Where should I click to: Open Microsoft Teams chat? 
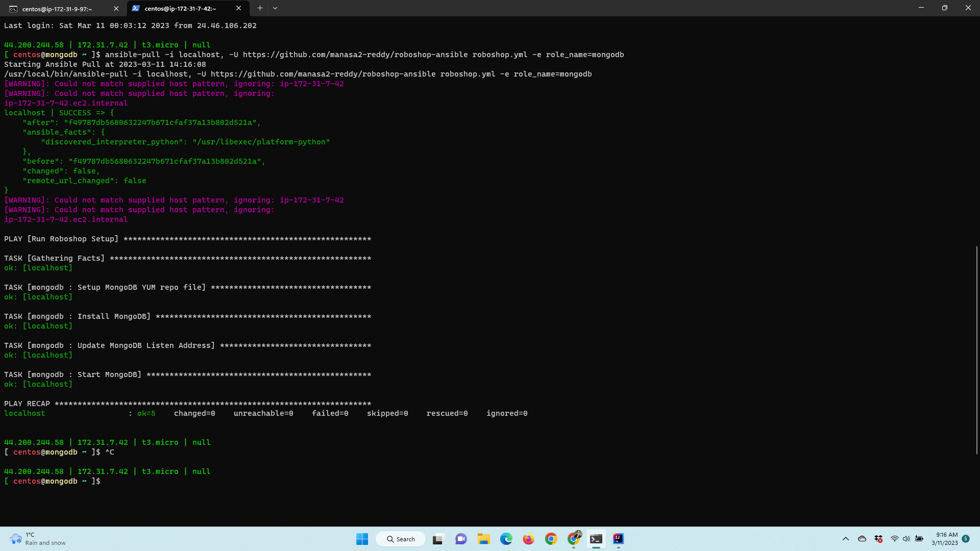(461, 539)
